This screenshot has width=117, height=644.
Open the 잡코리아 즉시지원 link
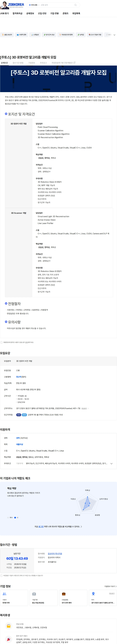(55, 553)
